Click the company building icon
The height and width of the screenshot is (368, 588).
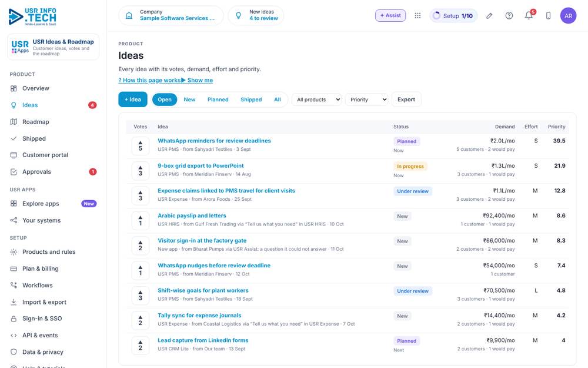point(129,15)
